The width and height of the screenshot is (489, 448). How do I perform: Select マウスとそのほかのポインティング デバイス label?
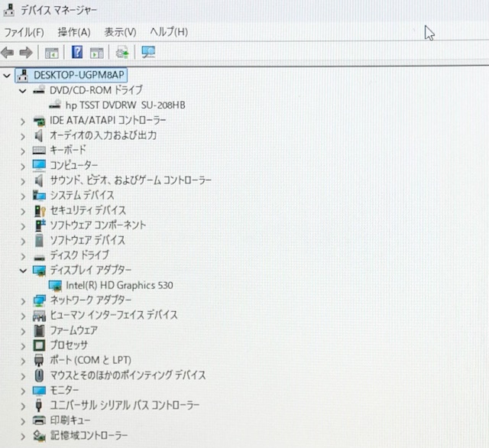click(x=128, y=375)
